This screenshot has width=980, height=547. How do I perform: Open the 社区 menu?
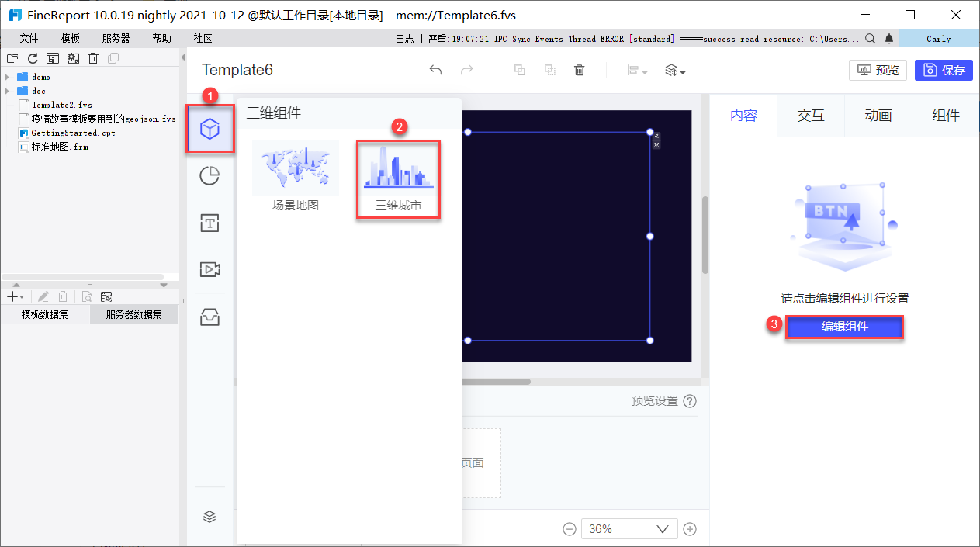coord(203,39)
